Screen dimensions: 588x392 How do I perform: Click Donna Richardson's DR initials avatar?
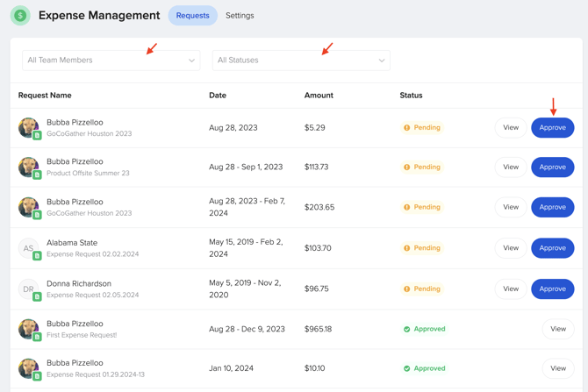point(28,289)
